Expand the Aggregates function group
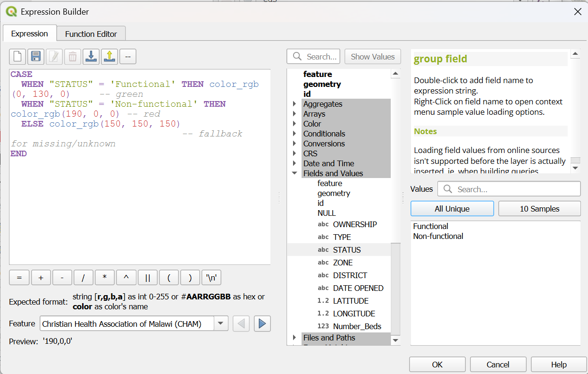The image size is (588, 374). pyautogui.click(x=294, y=104)
